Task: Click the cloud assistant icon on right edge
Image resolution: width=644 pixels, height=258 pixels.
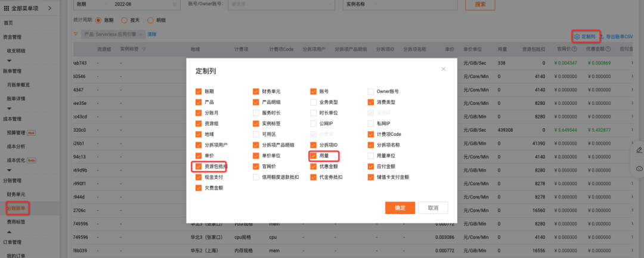Action: point(639,169)
